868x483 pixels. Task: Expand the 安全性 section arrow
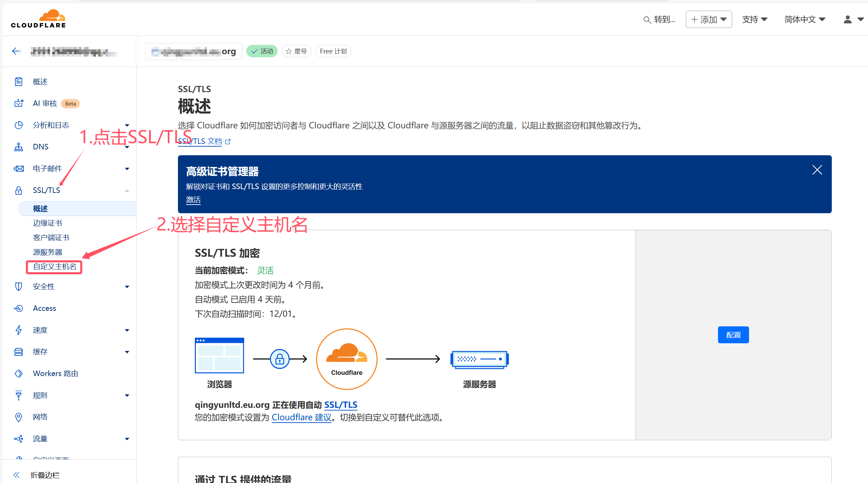127,287
